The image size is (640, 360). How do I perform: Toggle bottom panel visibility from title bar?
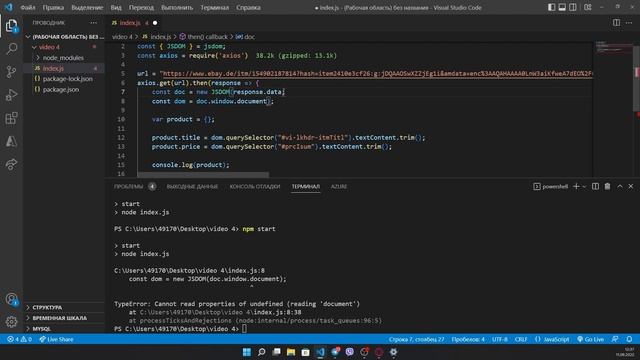pyautogui.click(x=562, y=7)
